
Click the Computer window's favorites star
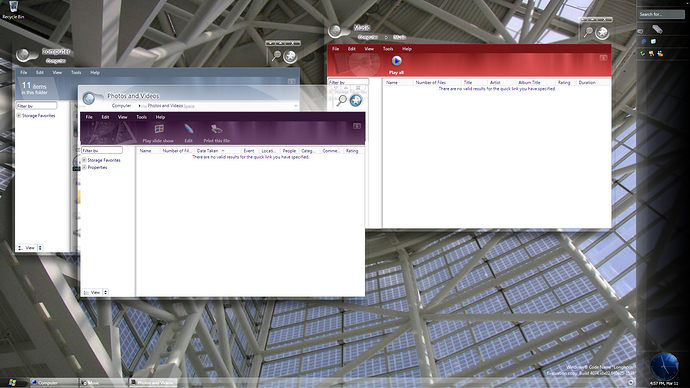(x=290, y=56)
